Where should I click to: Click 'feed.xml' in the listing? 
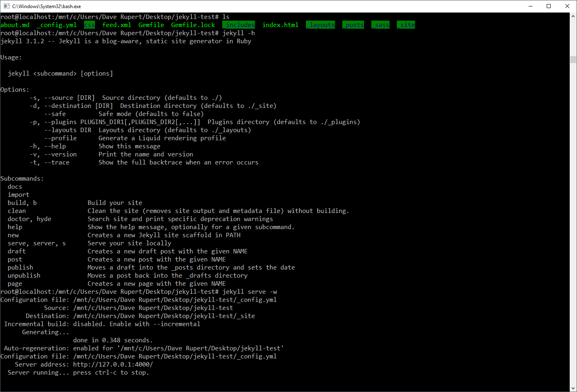[x=117, y=25]
